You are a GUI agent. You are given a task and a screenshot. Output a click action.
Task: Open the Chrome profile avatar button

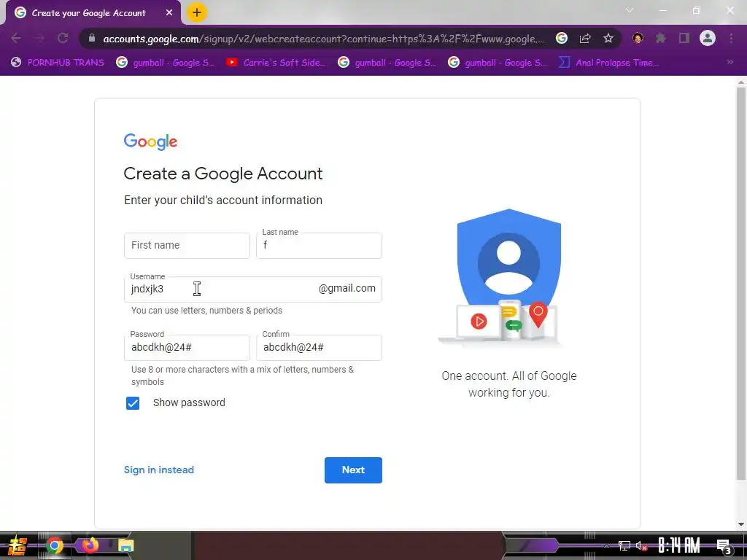708,38
